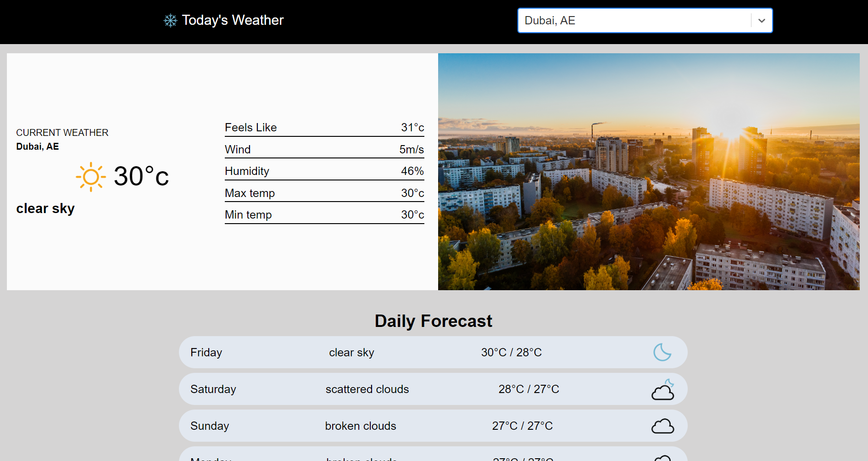The height and width of the screenshot is (461, 868).
Task: Click 'scattered clouds' in Saturday row
Action: (x=367, y=389)
